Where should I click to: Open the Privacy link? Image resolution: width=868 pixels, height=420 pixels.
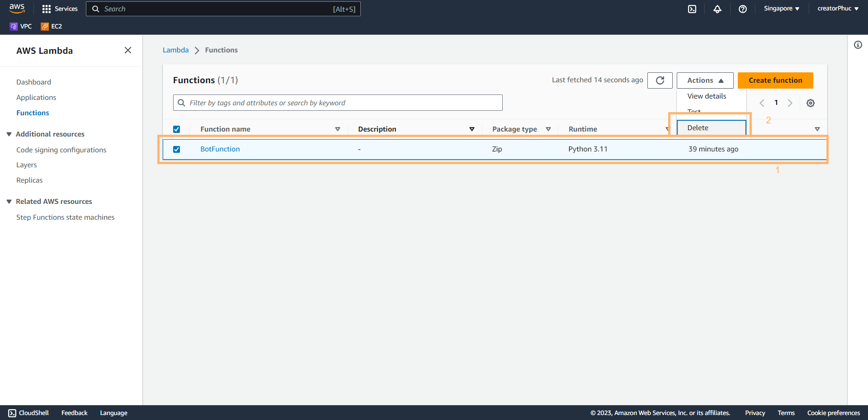755,413
